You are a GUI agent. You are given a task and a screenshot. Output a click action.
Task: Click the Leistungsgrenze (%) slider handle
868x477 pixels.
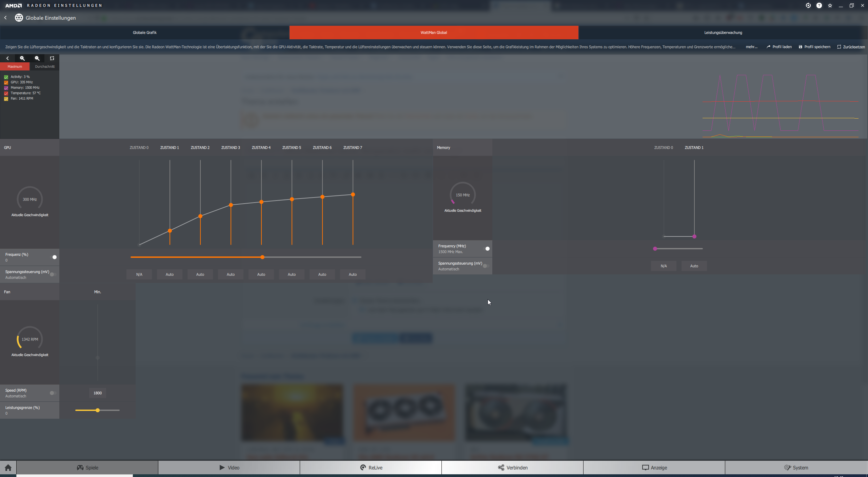(98, 410)
